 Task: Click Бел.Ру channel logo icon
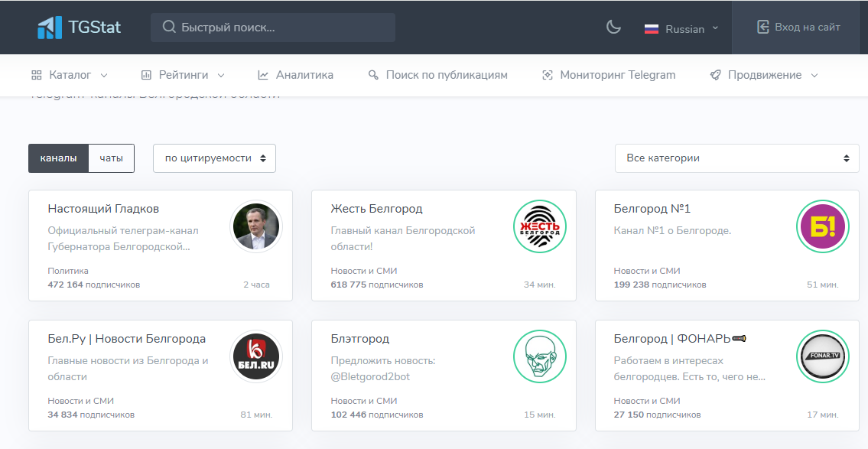point(256,356)
